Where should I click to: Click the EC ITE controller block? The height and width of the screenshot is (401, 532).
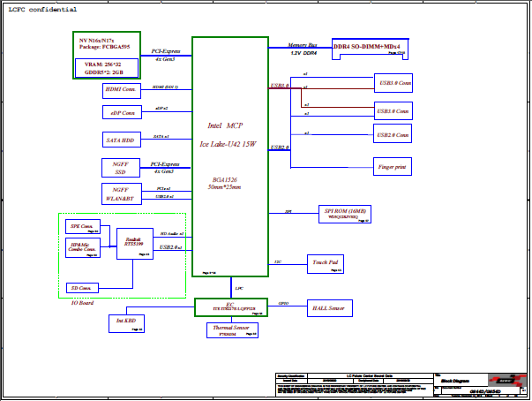click(x=230, y=306)
